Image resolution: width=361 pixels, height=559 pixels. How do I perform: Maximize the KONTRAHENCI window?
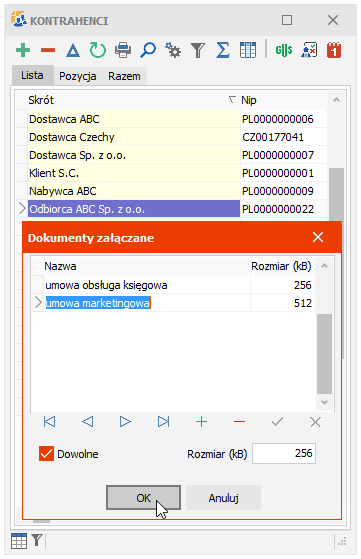click(287, 20)
